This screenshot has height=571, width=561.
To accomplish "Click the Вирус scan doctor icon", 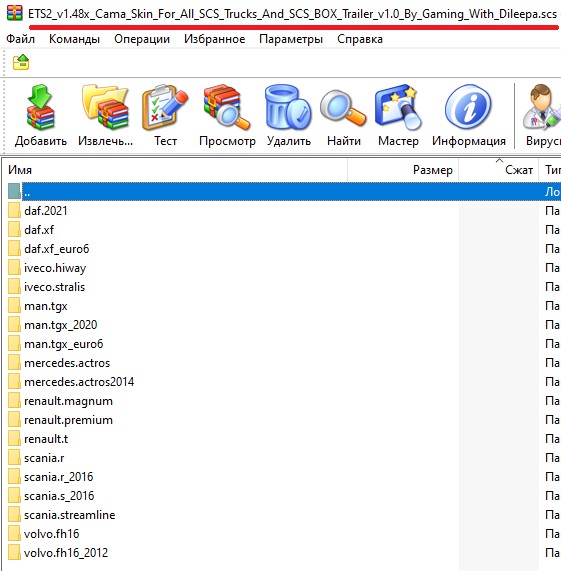I will point(541,107).
